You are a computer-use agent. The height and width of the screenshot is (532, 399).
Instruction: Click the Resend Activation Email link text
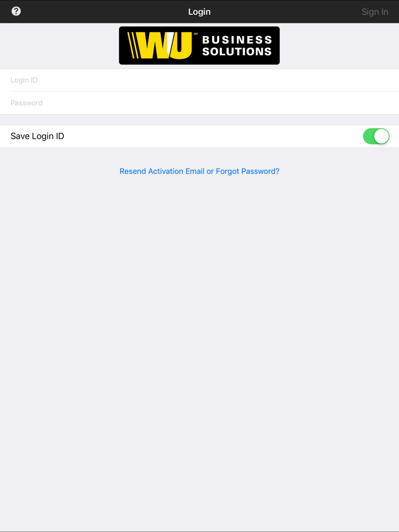[162, 171]
